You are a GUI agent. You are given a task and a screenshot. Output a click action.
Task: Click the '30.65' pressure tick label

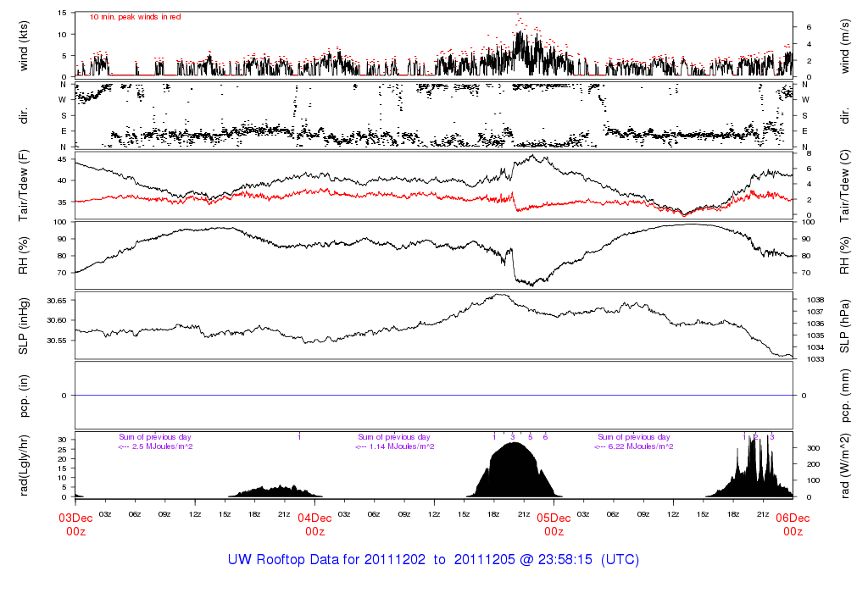click(57, 301)
